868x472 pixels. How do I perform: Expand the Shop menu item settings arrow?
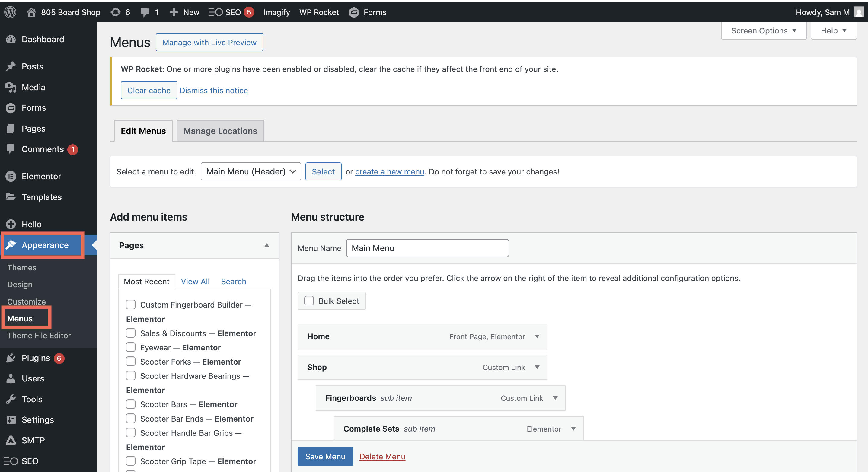coord(537,367)
